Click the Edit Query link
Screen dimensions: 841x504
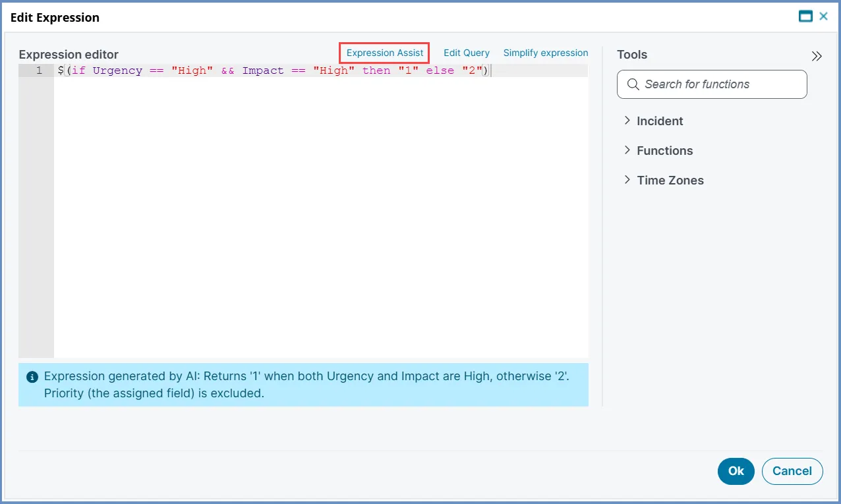tap(467, 53)
